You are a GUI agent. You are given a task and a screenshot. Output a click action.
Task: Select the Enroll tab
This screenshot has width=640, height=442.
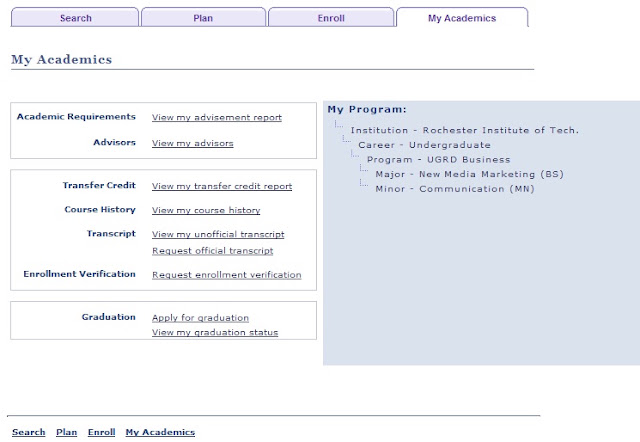(331, 18)
